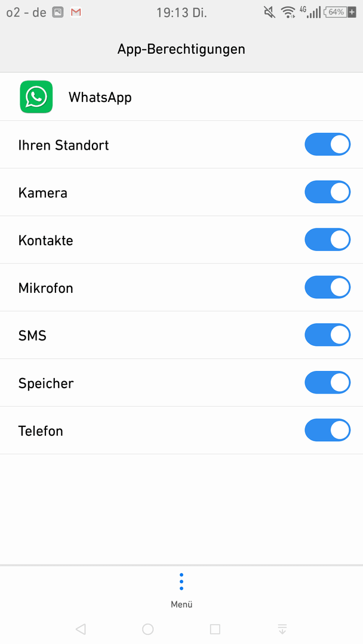The image size is (363, 644).
Task: Disable the Ihren Standort permission toggle
Action: (x=327, y=144)
